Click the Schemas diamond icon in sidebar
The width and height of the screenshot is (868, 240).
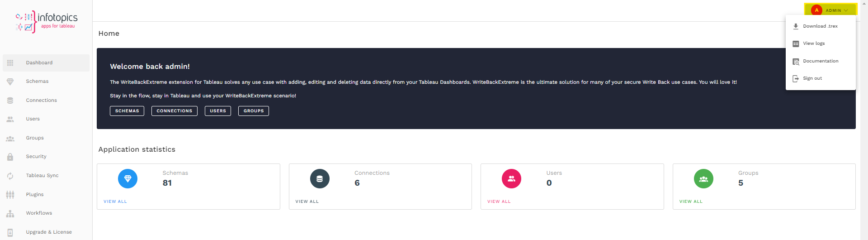[x=10, y=82]
